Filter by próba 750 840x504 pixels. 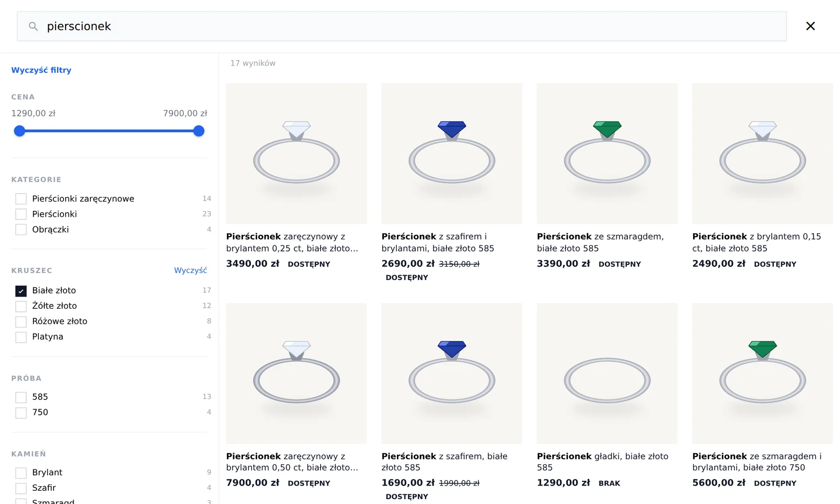click(x=21, y=413)
